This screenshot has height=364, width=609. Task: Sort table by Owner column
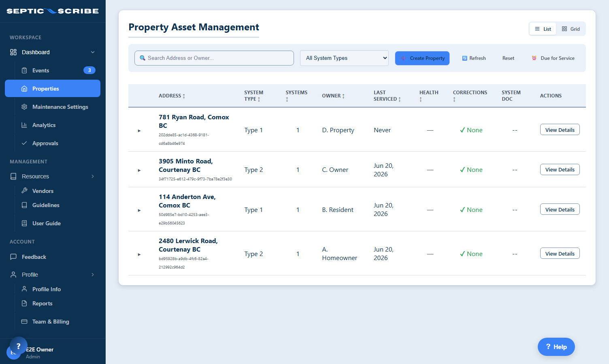(x=333, y=96)
